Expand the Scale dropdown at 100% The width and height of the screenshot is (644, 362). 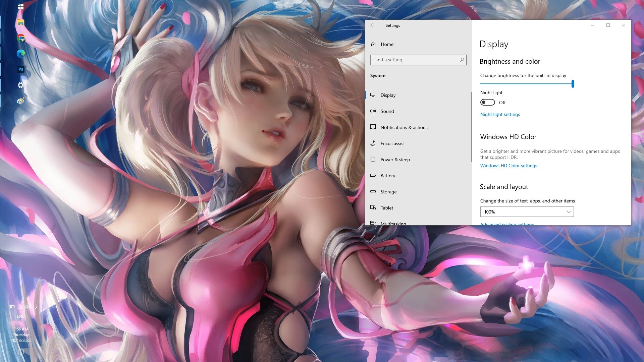[527, 212]
